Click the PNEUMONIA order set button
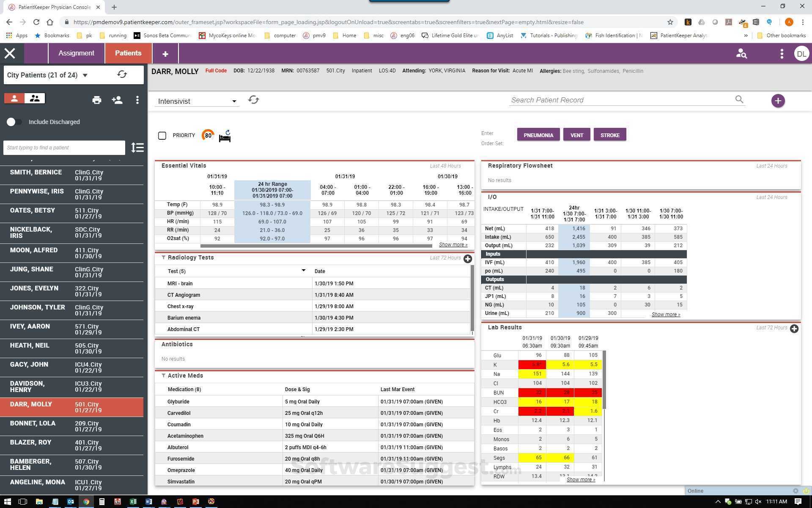This screenshot has width=812, height=508. (x=538, y=135)
